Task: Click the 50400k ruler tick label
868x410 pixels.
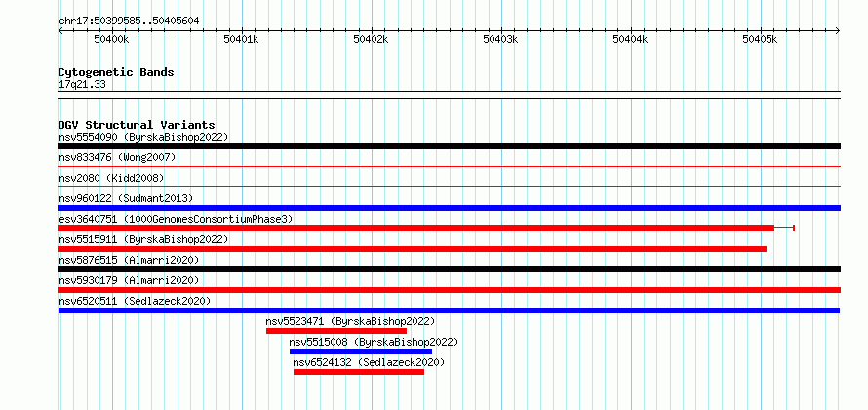Action: [112, 39]
